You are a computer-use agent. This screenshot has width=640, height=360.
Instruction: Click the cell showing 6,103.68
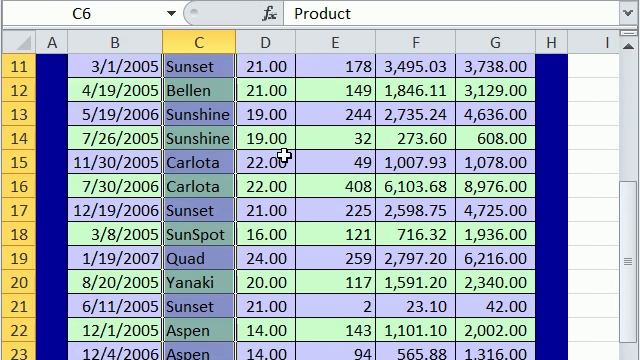pyautogui.click(x=415, y=186)
